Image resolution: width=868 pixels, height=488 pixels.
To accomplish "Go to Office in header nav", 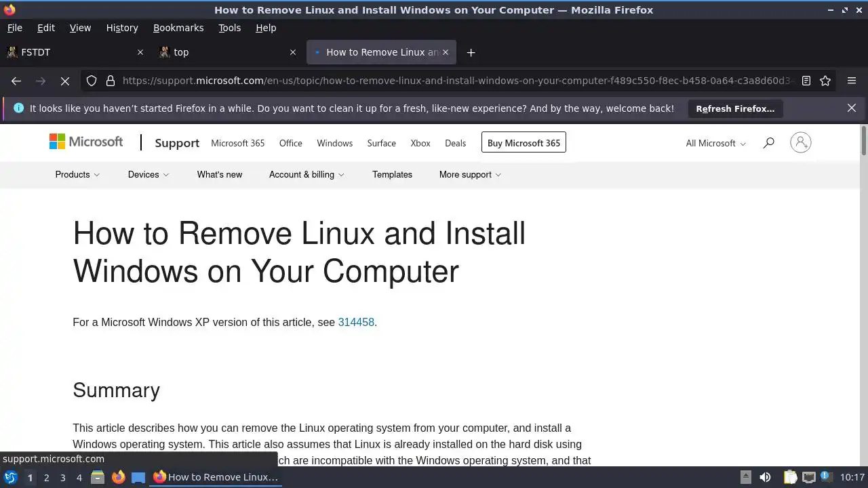I will [x=291, y=143].
